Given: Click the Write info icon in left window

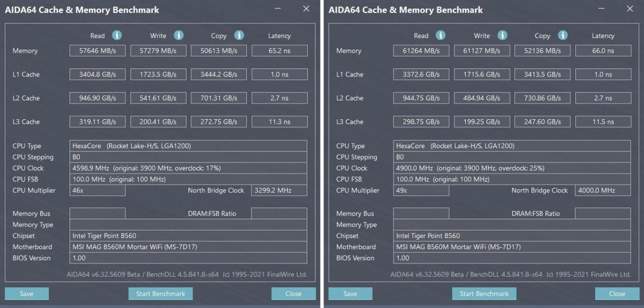Looking at the screenshot, I should (179, 35).
